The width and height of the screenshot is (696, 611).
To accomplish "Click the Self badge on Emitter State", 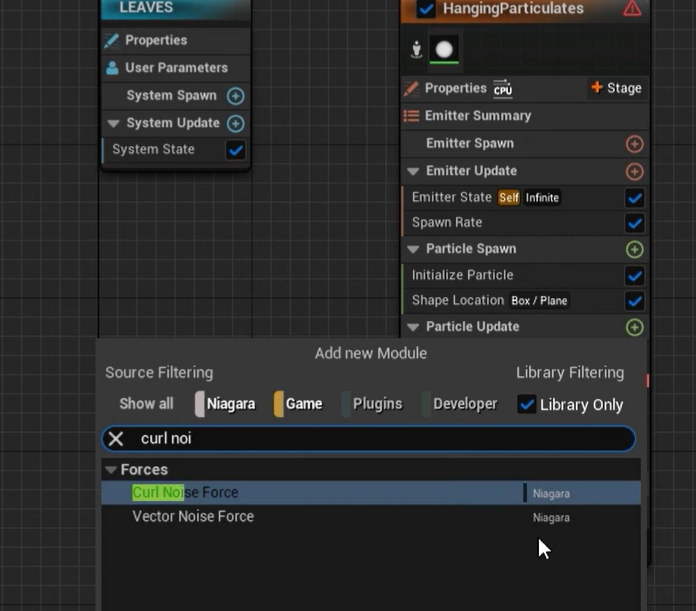I will pyautogui.click(x=508, y=198).
